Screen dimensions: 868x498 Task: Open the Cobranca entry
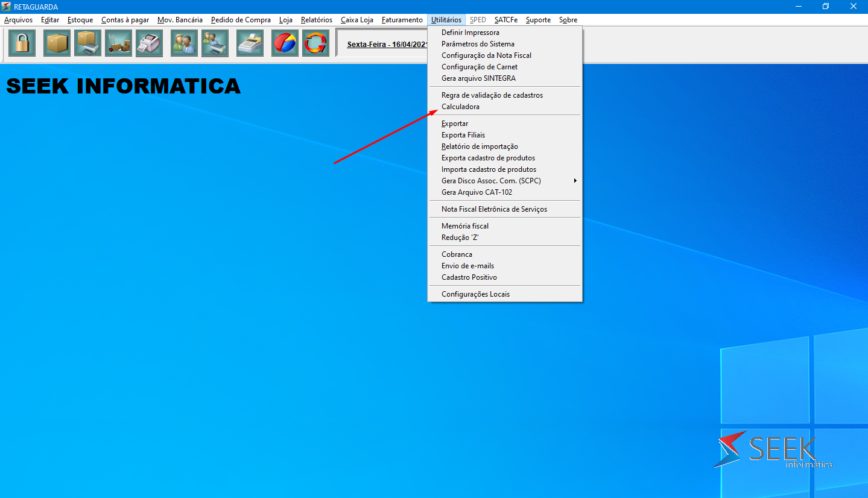tap(505, 254)
